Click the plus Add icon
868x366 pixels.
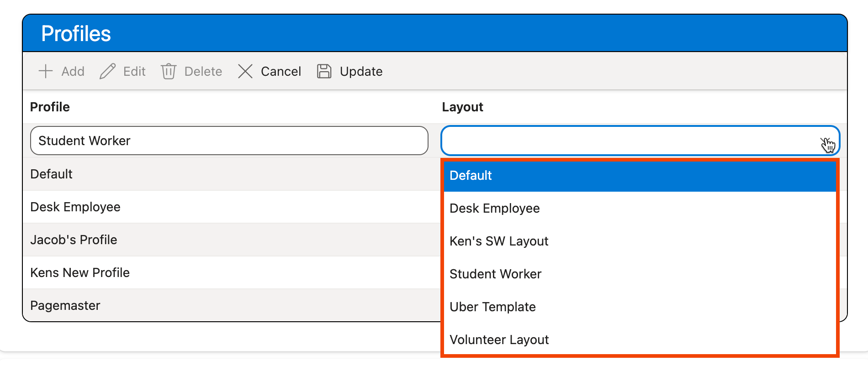[46, 71]
